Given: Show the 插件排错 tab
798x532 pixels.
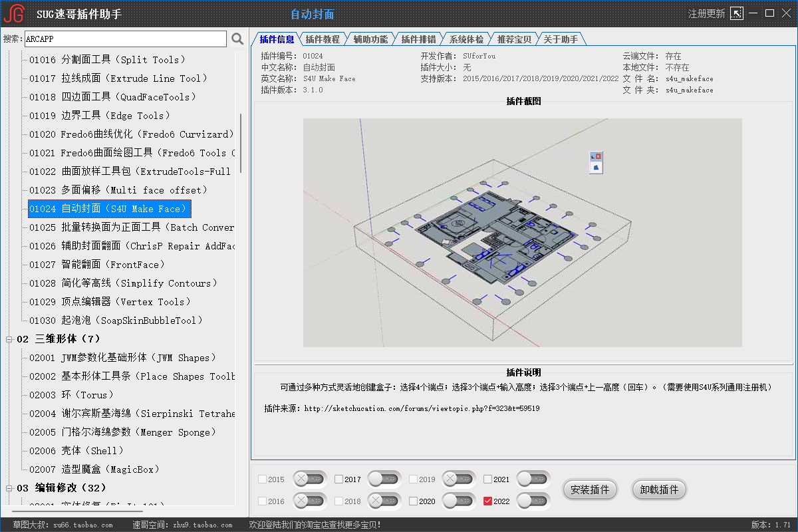Looking at the screenshot, I should (x=418, y=39).
